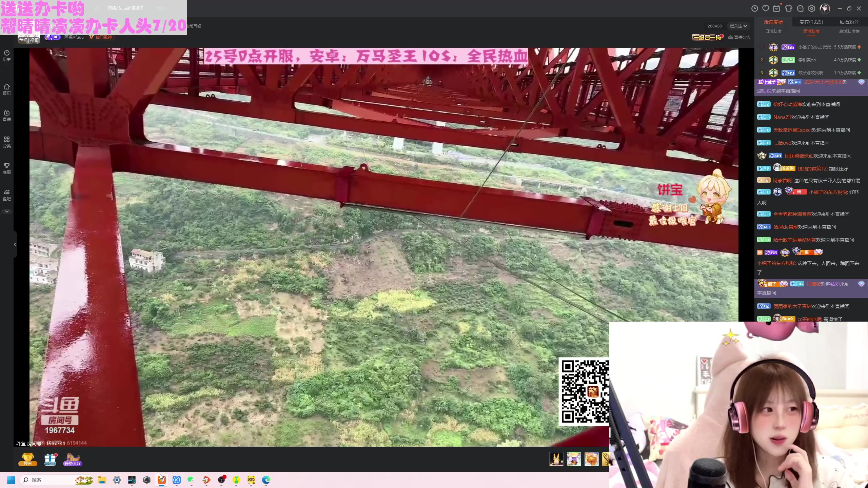868x488 pixels.
Task: Open 赛事 trophy in left sidebar
Action: [7, 168]
